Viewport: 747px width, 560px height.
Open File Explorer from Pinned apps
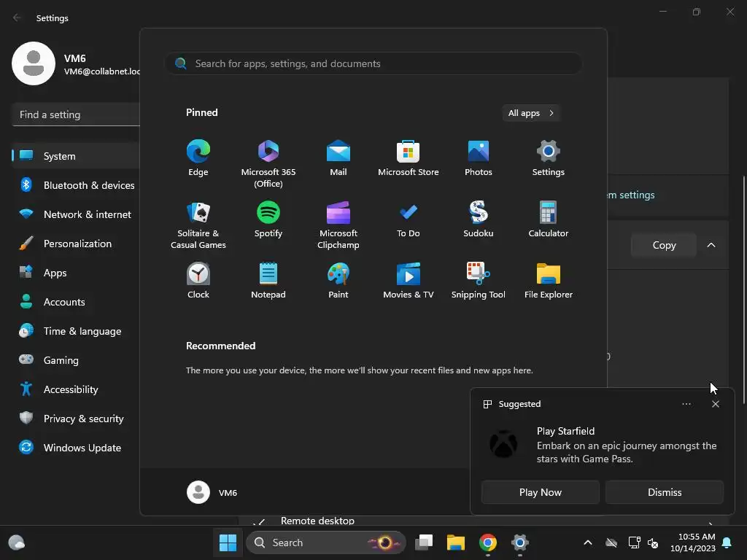(549, 281)
